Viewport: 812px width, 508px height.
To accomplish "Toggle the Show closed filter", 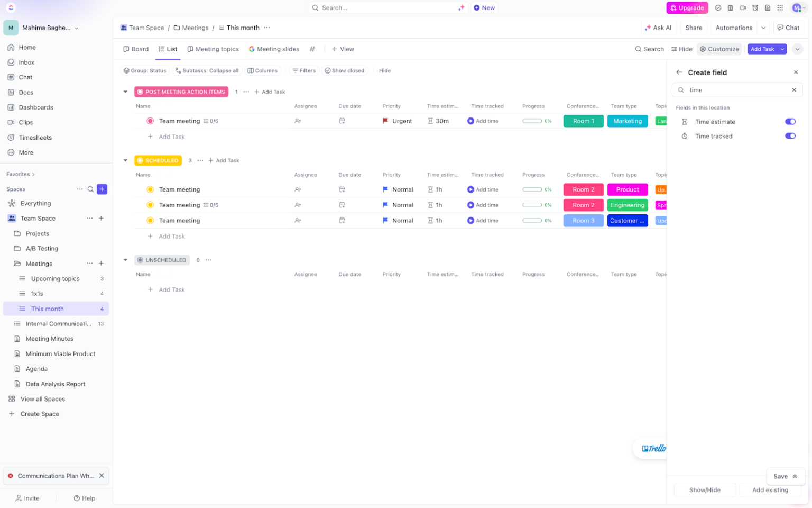I will click(x=345, y=70).
